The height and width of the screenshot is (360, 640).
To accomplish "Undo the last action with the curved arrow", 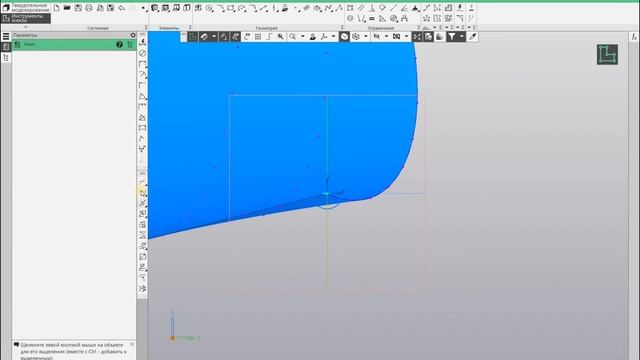I will [122, 8].
